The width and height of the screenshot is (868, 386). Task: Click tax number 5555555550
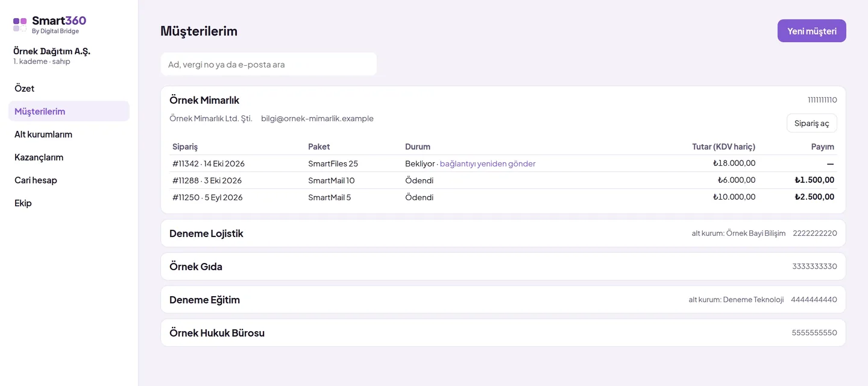(814, 333)
